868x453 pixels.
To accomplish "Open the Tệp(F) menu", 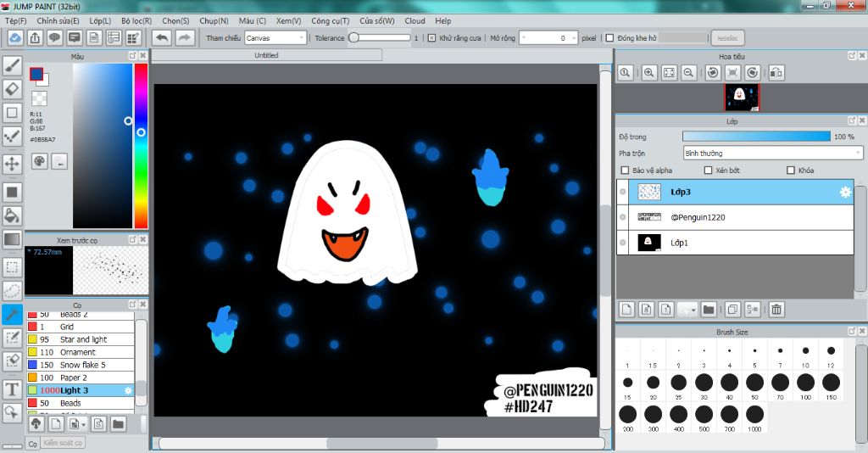I will [x=15, y=20].
